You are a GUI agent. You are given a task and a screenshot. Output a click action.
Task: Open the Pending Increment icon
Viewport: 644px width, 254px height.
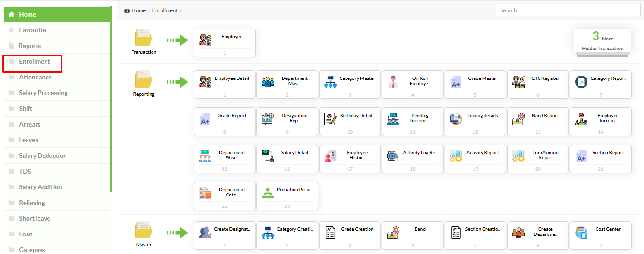pyautogui.click(x=393, y=119)
